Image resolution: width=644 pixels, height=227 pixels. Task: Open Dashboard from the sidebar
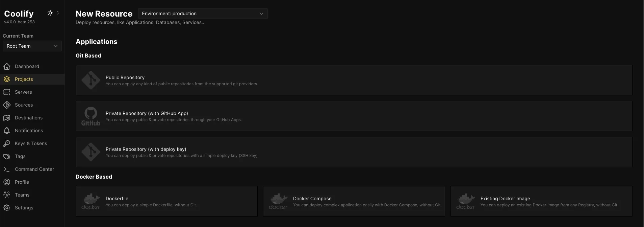pos(32,66)
